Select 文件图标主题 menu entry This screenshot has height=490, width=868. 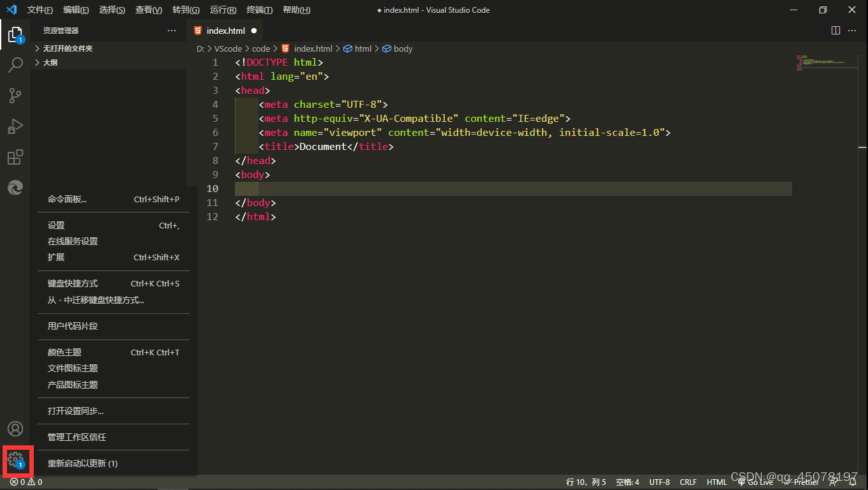114,368
